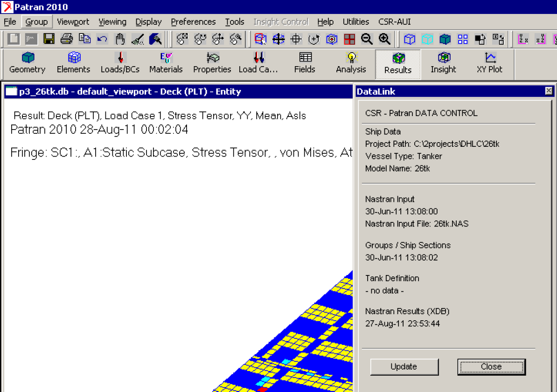This screenshot has width=557, height=392.
Task: Toggle the Results application button
Action: [398, 64]
